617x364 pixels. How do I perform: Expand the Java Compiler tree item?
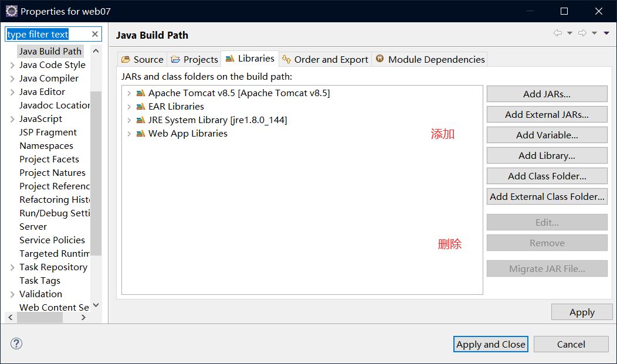click(x=12, y=79)
